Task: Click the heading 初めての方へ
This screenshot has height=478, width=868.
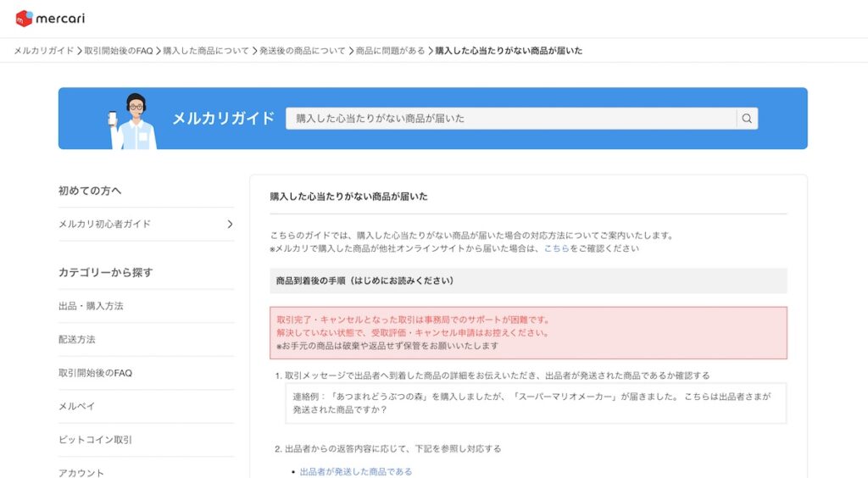Action: [x=90, y=191]
